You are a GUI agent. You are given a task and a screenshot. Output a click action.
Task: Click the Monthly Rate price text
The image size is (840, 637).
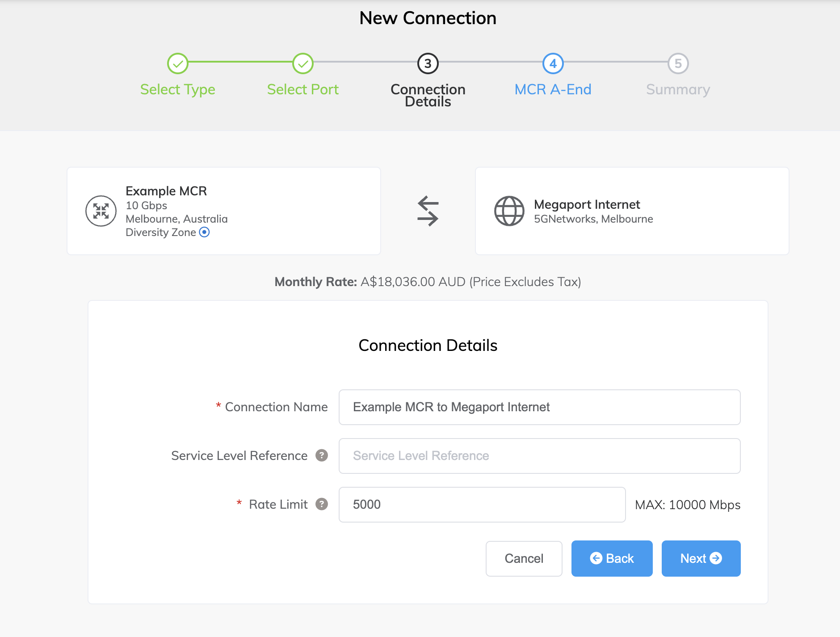tap(428, 282)
